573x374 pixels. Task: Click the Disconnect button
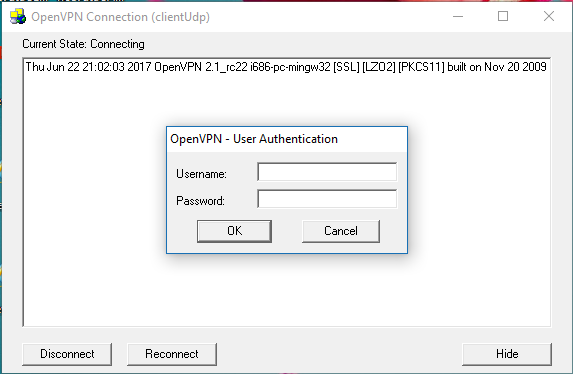(x=67, y=354)
